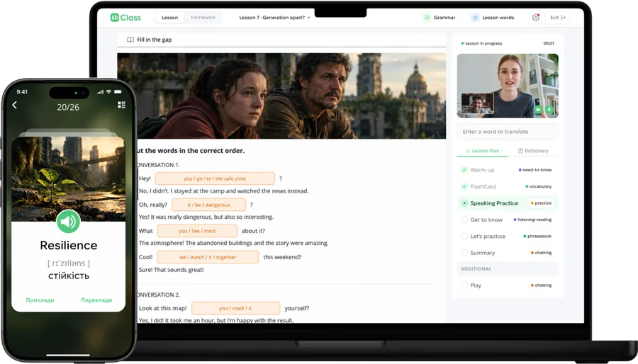Click the 'we / watch / it / together' gap
The height and width of the screenshot is (364, 638).
coord(208,257)
